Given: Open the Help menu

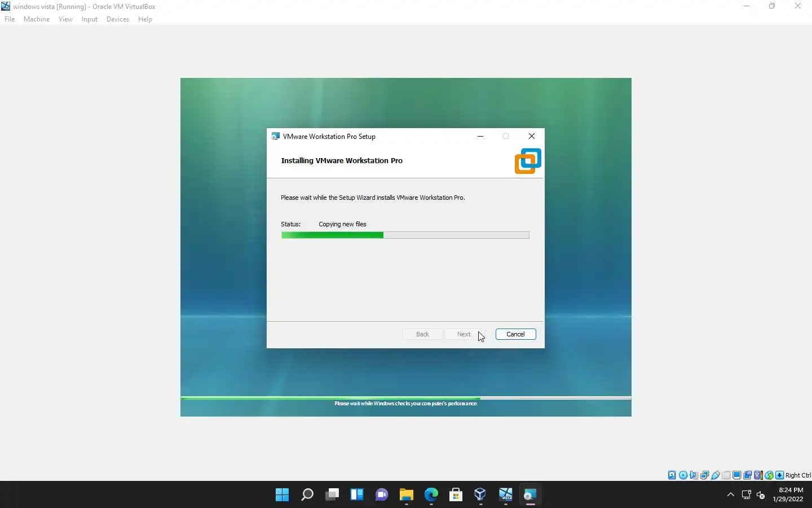Looking at the screenshot, I should point(145,19).
